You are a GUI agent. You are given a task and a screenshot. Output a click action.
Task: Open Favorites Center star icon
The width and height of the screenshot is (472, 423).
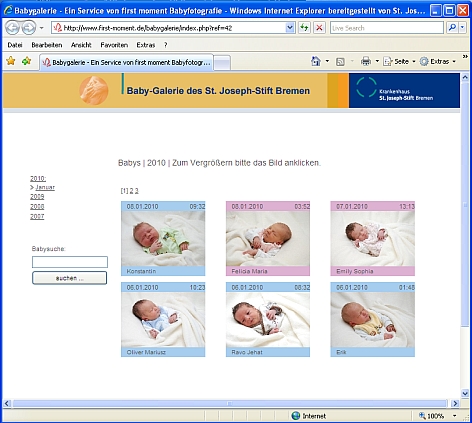tap(11, 61)
